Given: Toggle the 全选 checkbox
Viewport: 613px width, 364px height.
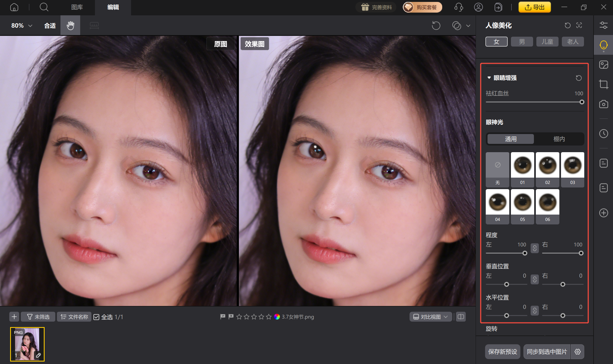Looking at the screenshot, I should 96,317.
